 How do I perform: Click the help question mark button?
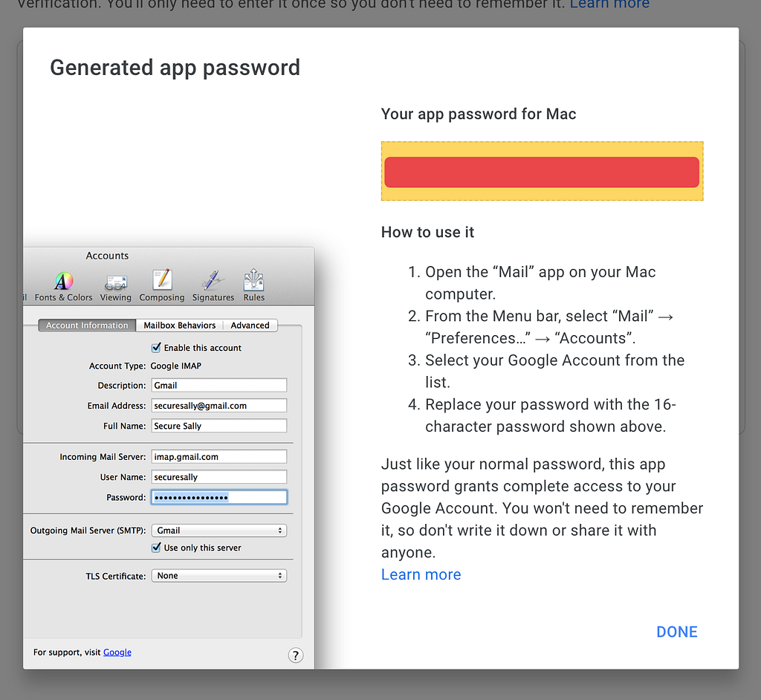pos(296,655)
